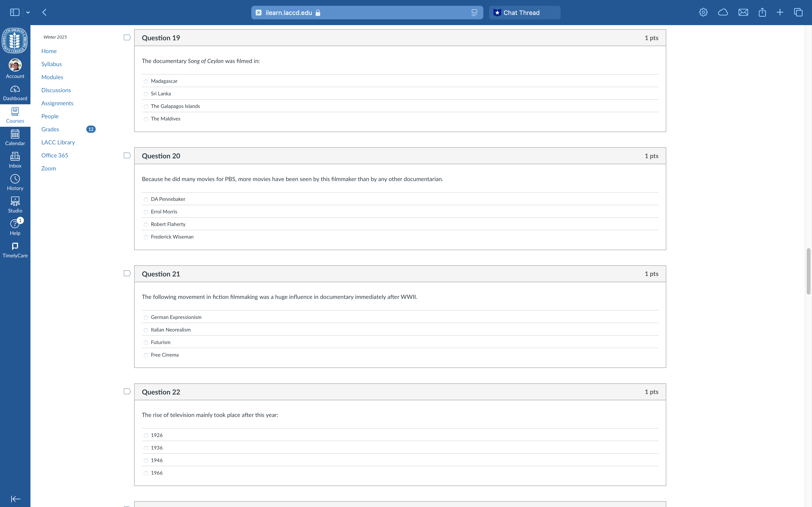812x507 pixels.
Task: Open the Grades course menu item
Action: point(50,129)
